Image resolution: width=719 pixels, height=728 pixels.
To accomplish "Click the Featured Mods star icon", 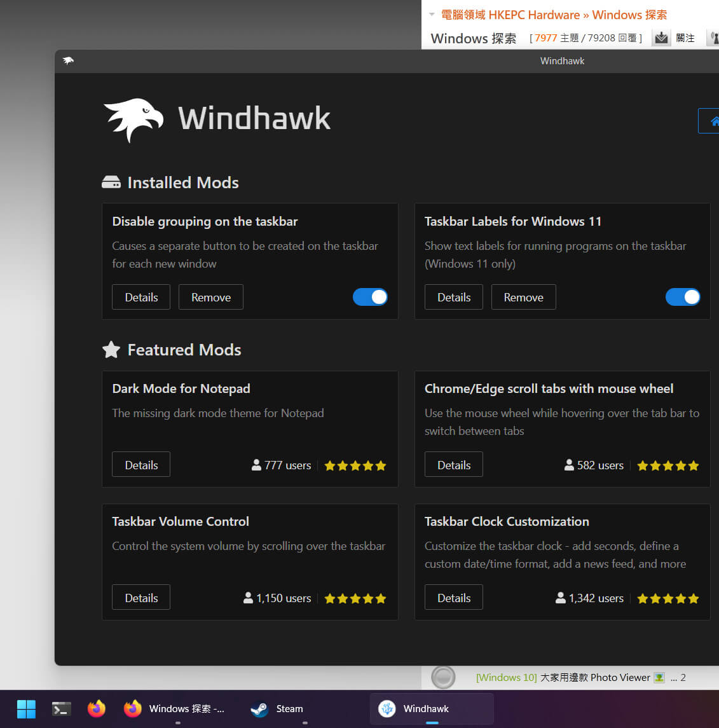I will pyautogui.click(x=111, y=349).
